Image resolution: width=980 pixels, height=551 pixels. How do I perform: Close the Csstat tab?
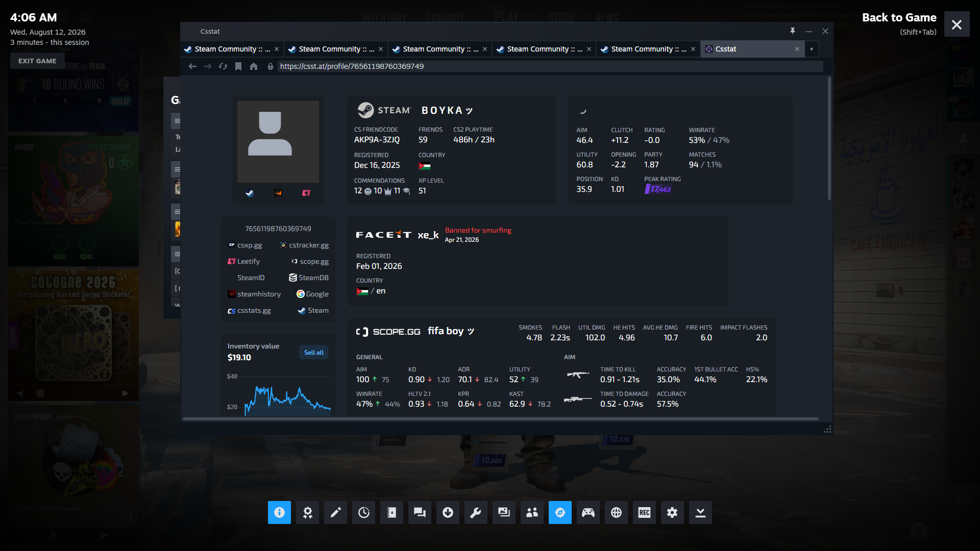[x=797, y=49]
